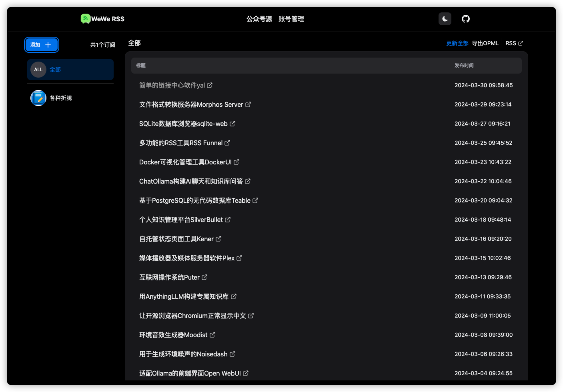The image size is (563, 392).
Task: Open external link icon for Chromium article
Action: click(251, 316)
